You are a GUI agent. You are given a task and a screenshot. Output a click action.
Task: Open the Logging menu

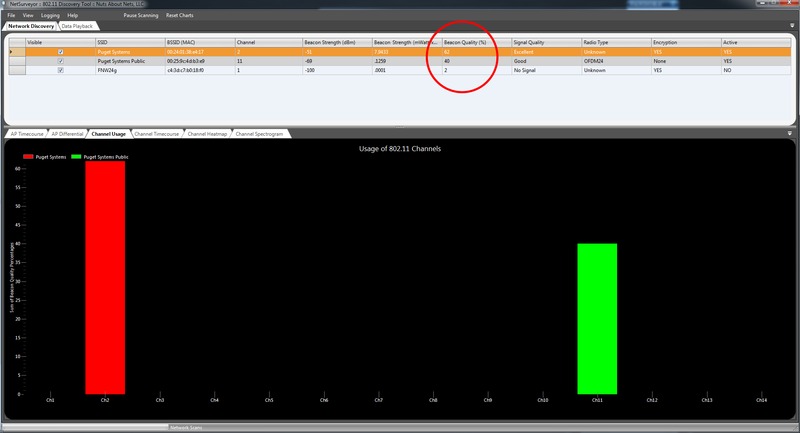coord(48,16)
